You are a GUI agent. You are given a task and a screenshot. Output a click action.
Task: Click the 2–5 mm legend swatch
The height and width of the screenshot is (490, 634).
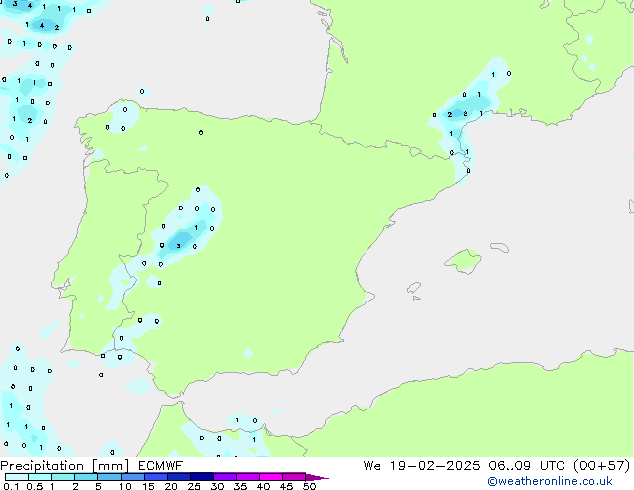coord(86,477)
